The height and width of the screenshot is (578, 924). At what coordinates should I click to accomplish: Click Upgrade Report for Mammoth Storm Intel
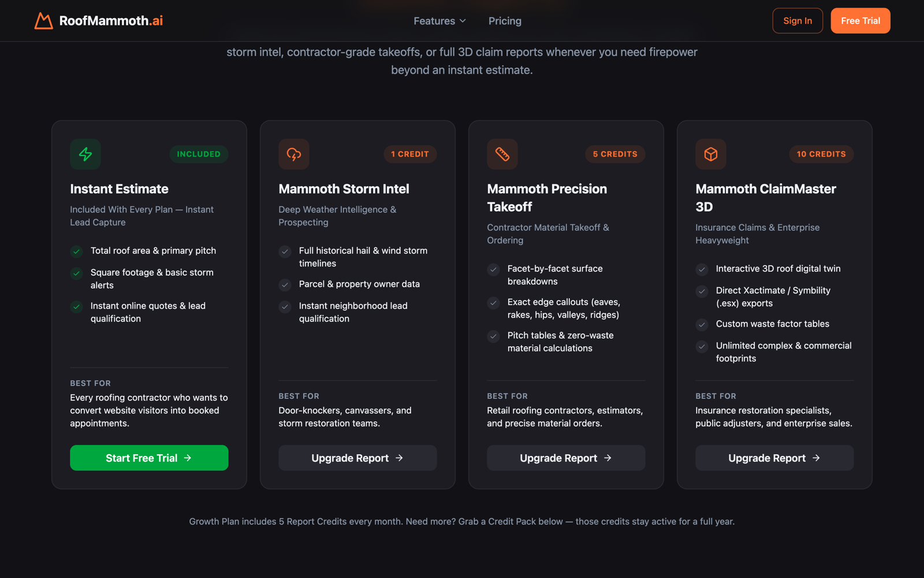[357, 458]
